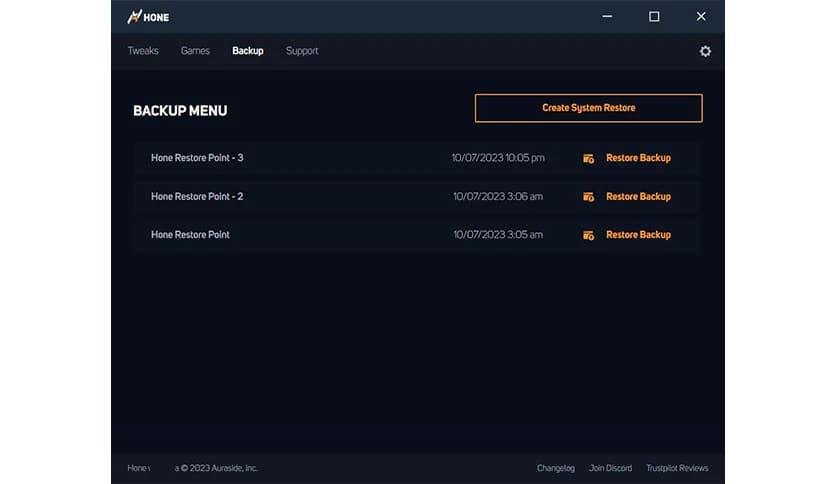Restore Backup on the 3:05 am row
This screenshot has height=484, width=836.
click(638, 235)
